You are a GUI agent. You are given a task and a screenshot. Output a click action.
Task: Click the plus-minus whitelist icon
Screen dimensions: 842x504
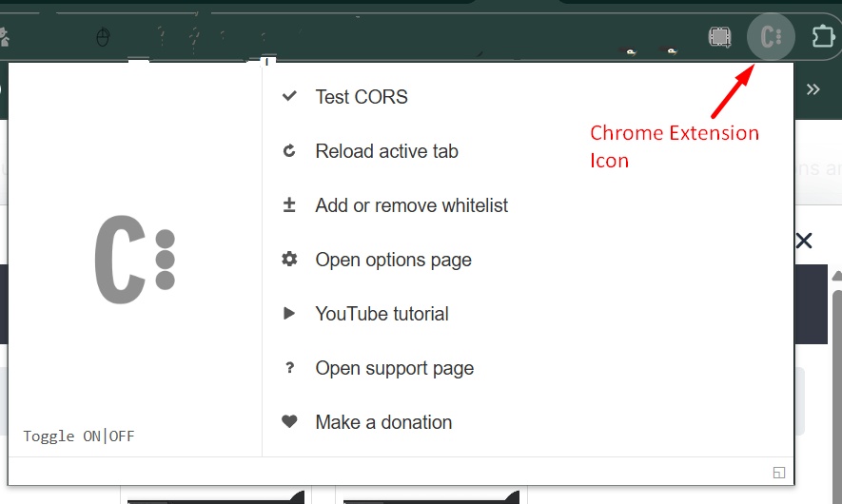289,205
